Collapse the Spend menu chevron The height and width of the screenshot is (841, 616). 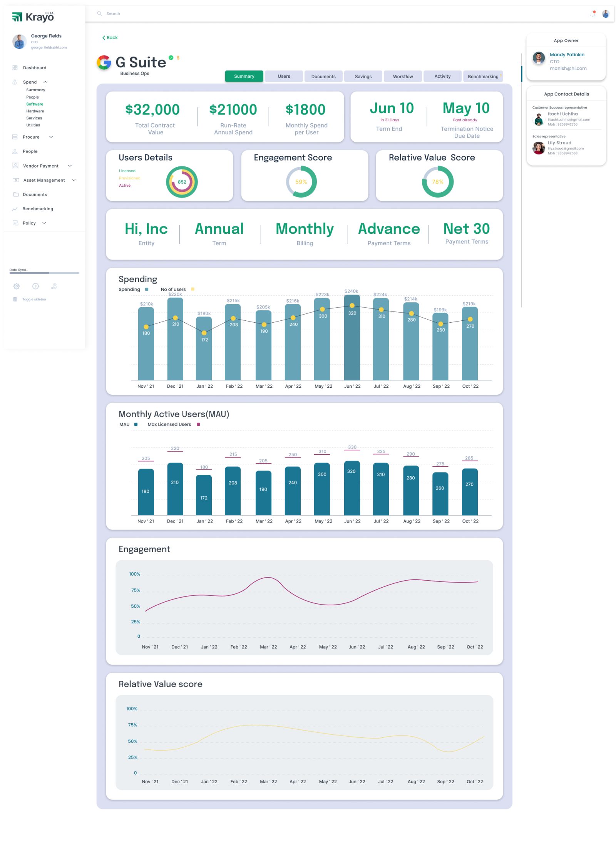tap(45, 82)
